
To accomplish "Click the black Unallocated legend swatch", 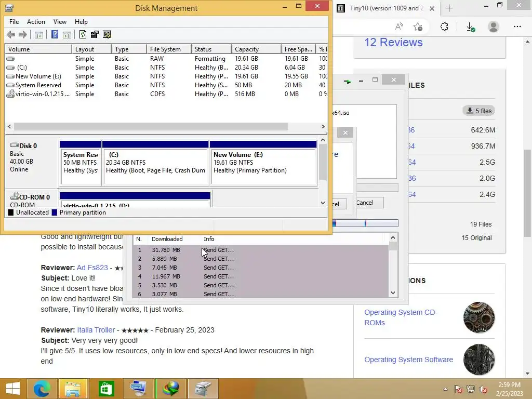I will (x=11, y=212).
